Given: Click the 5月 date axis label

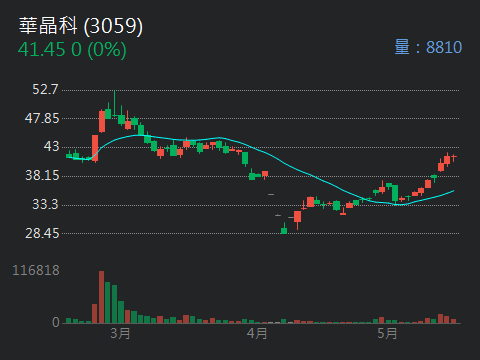Looking at the screenshot, I should point(387,333).
